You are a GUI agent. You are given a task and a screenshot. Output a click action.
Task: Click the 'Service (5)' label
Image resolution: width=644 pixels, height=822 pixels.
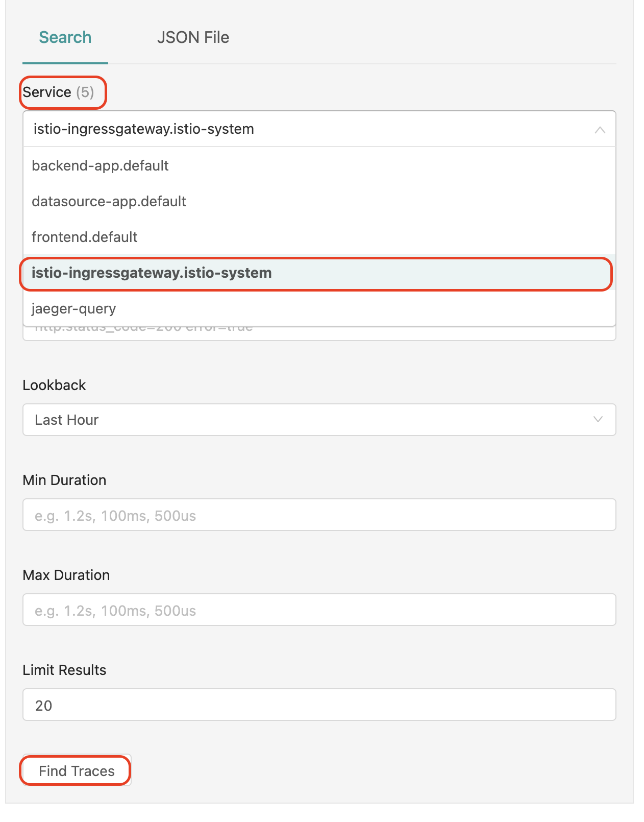coord(58,92)
